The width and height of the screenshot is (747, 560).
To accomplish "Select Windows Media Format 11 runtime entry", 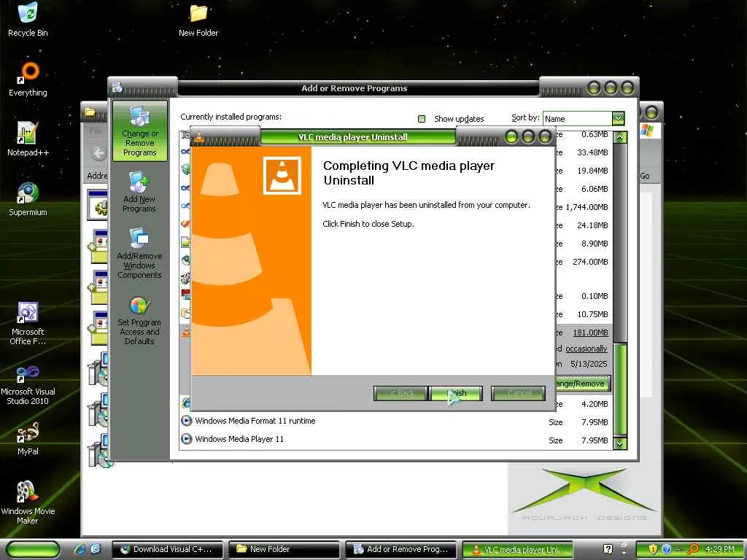I will tap(396, 421).
